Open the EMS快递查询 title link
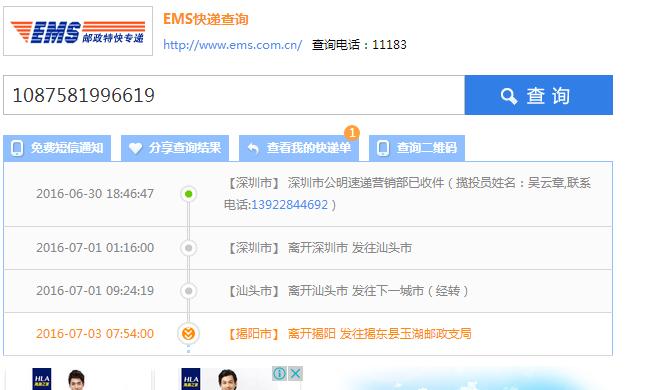The width and height of the screenshot is (647, 390). click(205, 19)
